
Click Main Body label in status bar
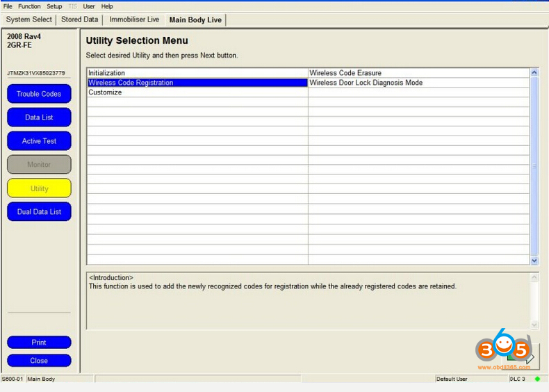(x=41, y=379)
